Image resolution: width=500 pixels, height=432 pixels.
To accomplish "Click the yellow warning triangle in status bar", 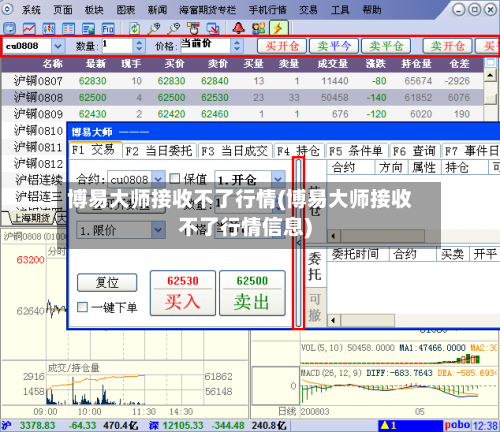I will tap(385, 425).
